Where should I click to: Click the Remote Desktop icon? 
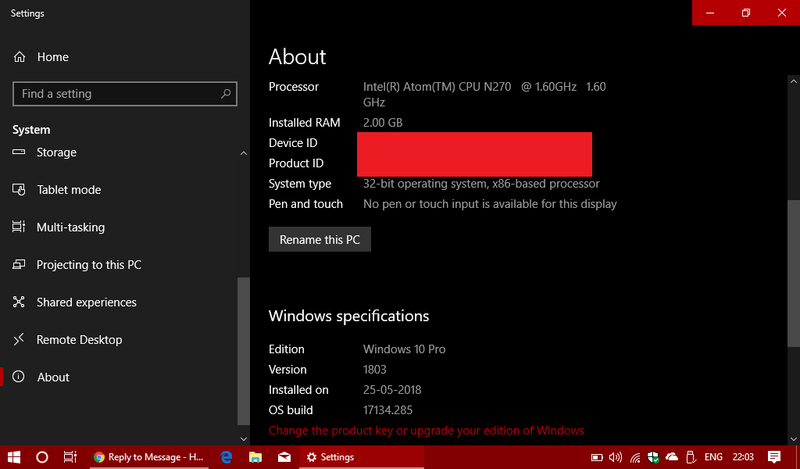[x=18, y=339]
